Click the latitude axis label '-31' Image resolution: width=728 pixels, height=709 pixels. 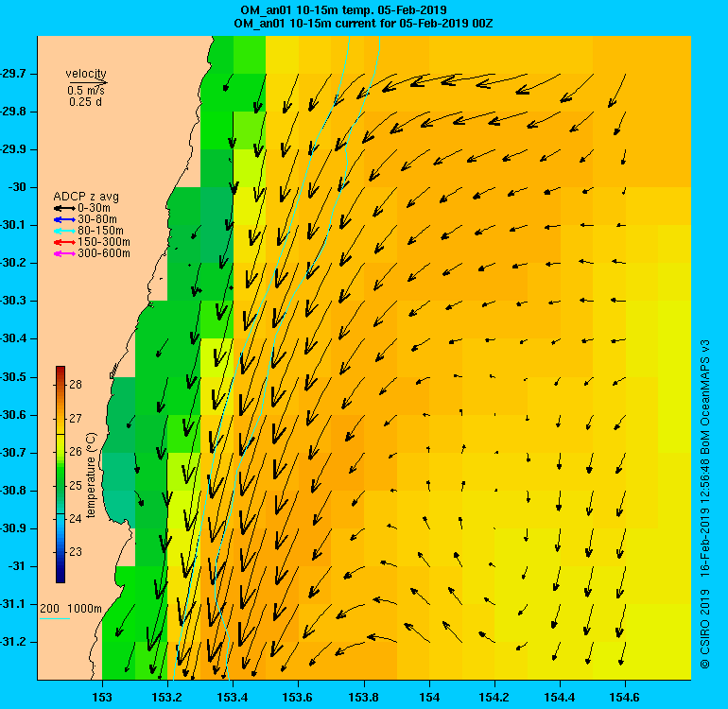16,566
